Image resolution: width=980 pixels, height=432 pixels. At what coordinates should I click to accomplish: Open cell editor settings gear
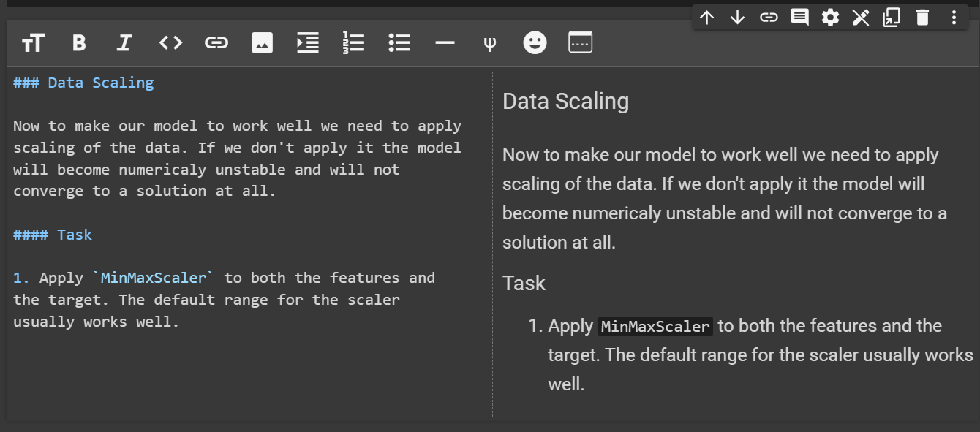(x=830, y=18)
